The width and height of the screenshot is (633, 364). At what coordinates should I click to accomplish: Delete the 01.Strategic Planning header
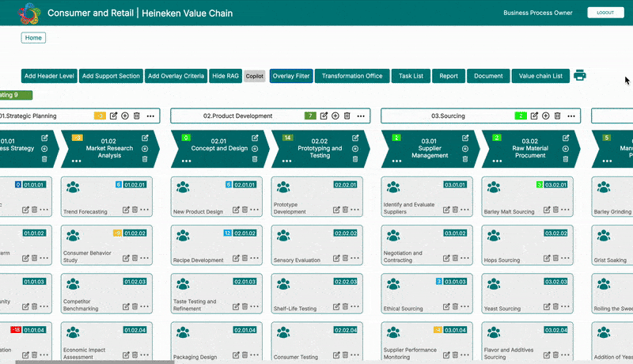pos(136,116)
